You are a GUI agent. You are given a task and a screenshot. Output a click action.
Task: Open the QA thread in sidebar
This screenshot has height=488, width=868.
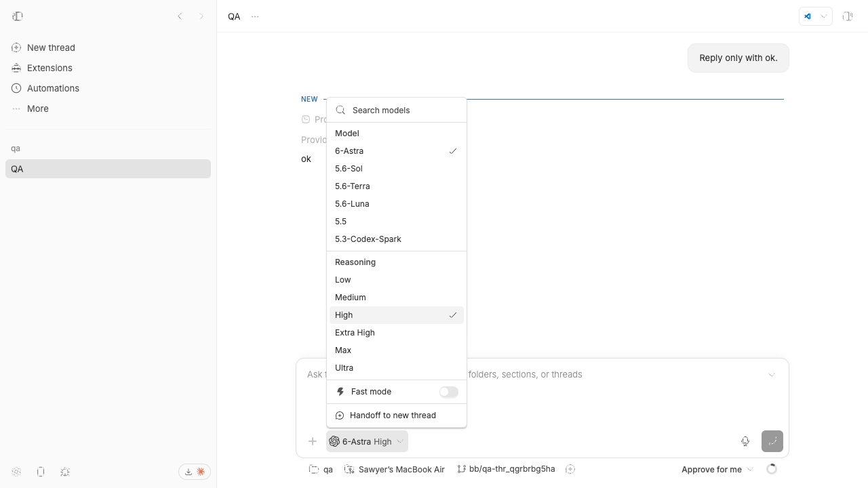(x=108, y=169)
